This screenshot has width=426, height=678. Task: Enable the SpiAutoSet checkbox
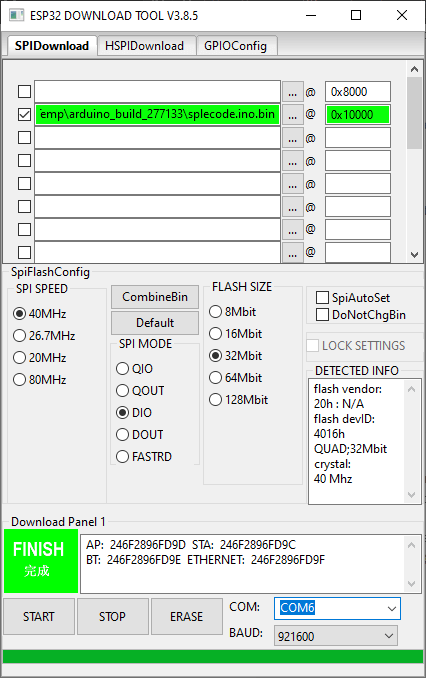point(353,297)
